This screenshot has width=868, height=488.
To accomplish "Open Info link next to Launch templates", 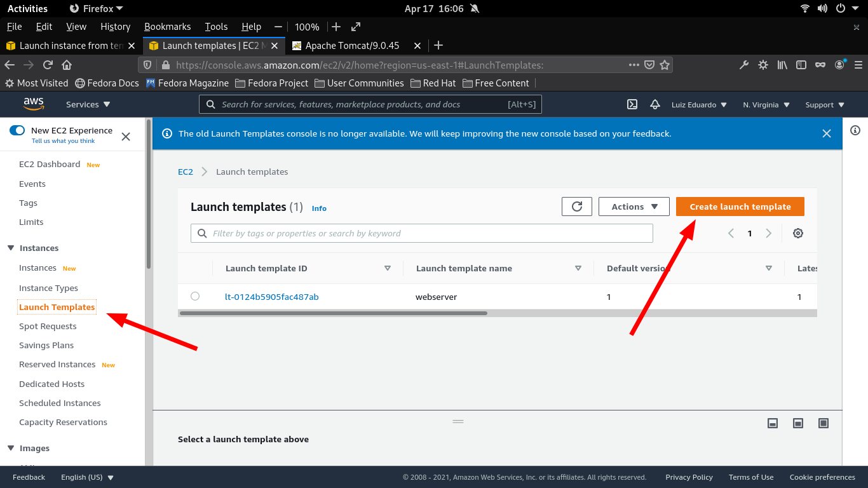I will (319, 208).
